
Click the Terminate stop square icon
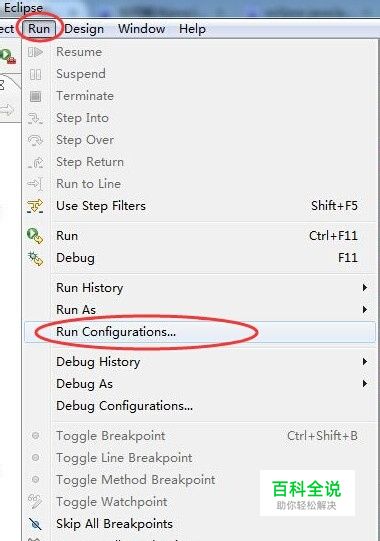coord(35,96)
